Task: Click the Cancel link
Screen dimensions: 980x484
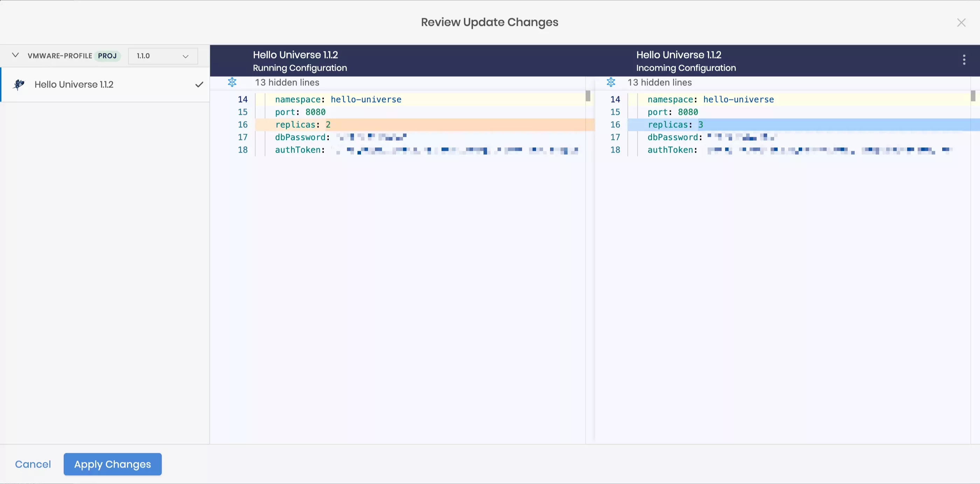Action: pos(33,464)
